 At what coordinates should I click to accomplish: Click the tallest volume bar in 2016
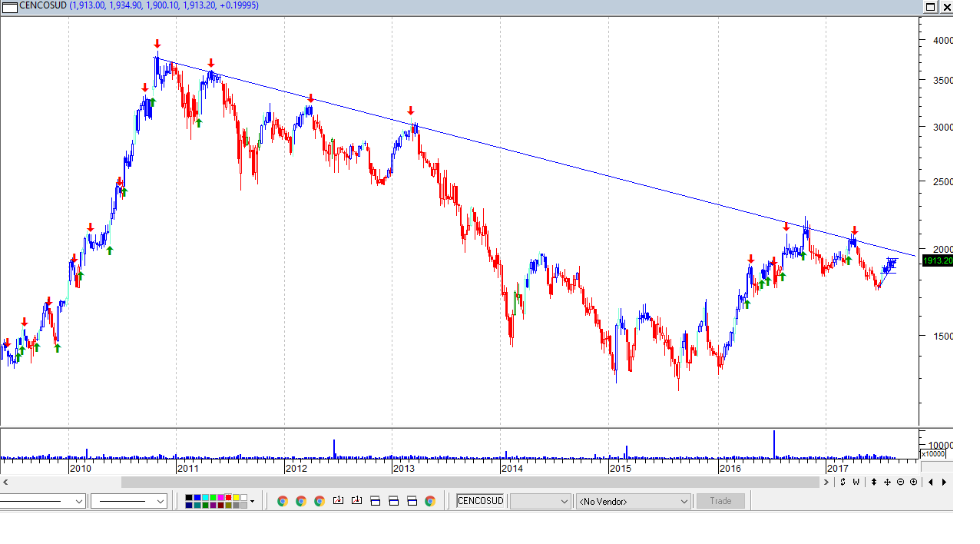point(774,444)
